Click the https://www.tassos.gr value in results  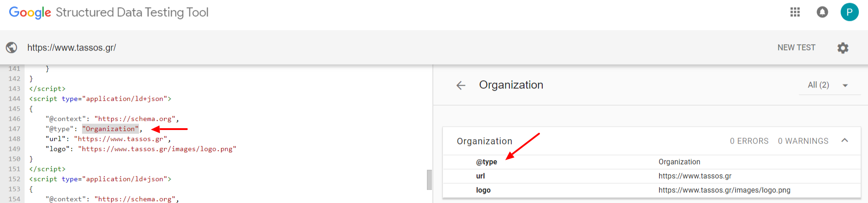click(695, 176)
